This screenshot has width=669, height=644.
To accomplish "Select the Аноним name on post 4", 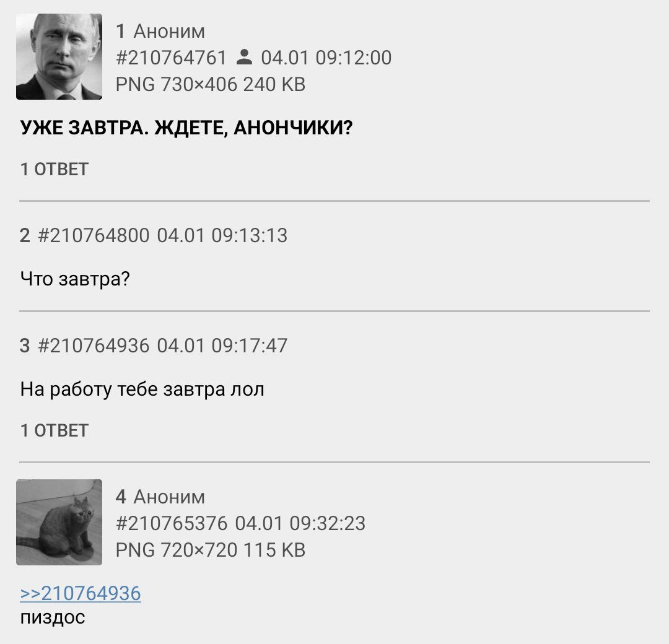I will 169,497.
